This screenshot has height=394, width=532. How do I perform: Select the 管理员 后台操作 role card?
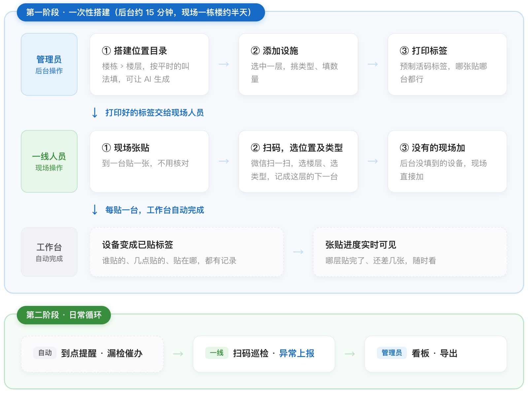pos(49,64)
